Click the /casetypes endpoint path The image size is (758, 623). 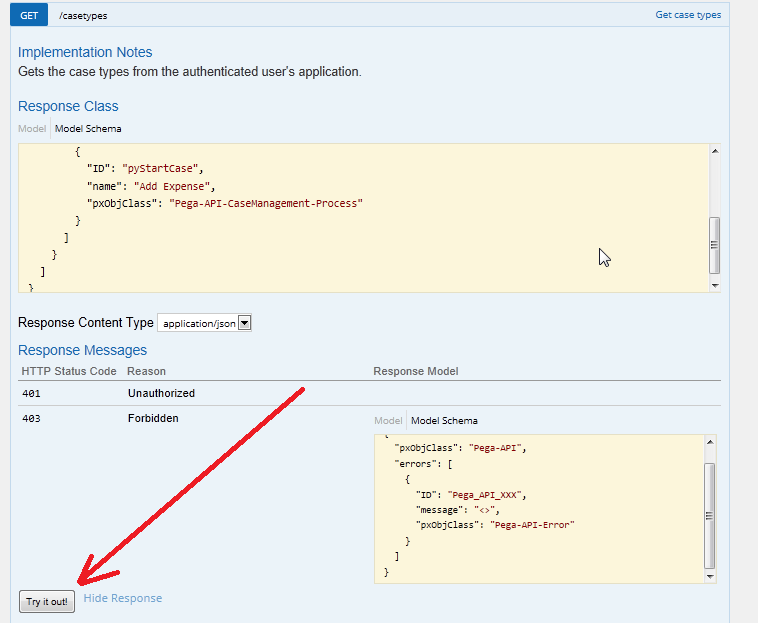pos(83,15)
